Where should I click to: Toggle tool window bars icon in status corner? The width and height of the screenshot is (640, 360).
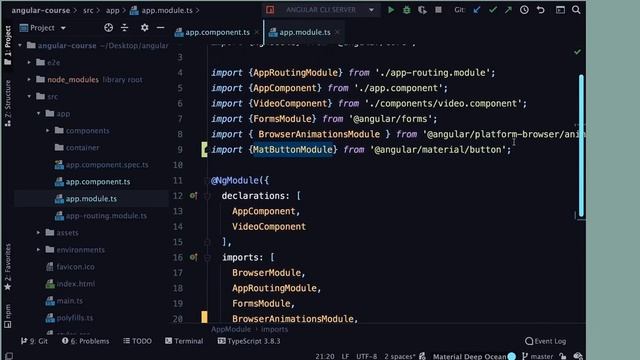tap(9, 356)
